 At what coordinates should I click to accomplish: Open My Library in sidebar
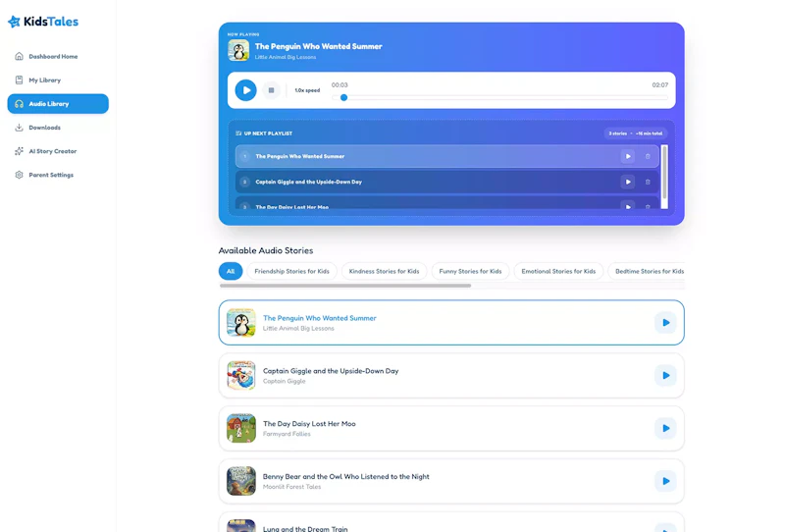(58, 80)
